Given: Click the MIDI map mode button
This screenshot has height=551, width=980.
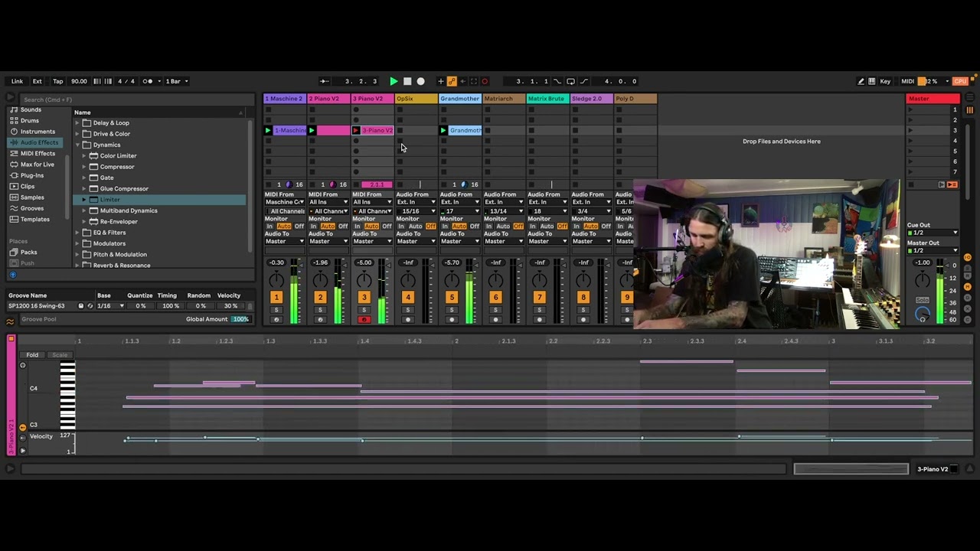Looking at the screenshot, I should (x=907, y=81).
